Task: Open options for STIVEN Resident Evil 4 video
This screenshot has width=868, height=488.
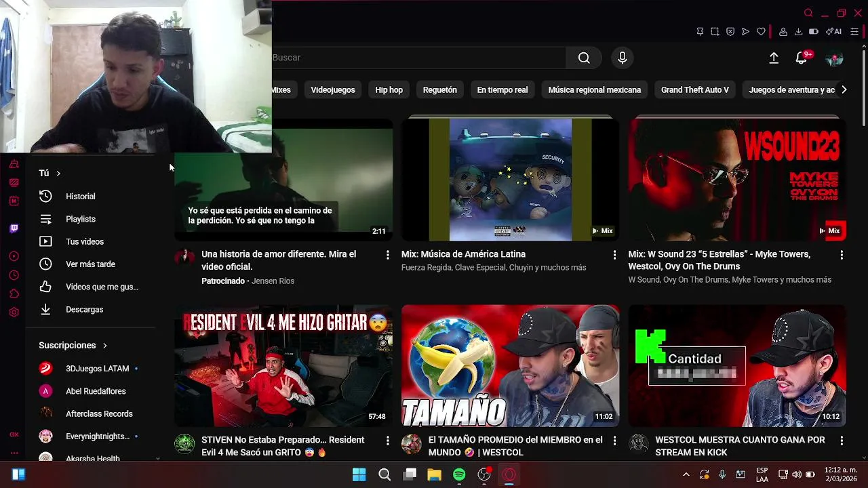Action: [387, 441]
